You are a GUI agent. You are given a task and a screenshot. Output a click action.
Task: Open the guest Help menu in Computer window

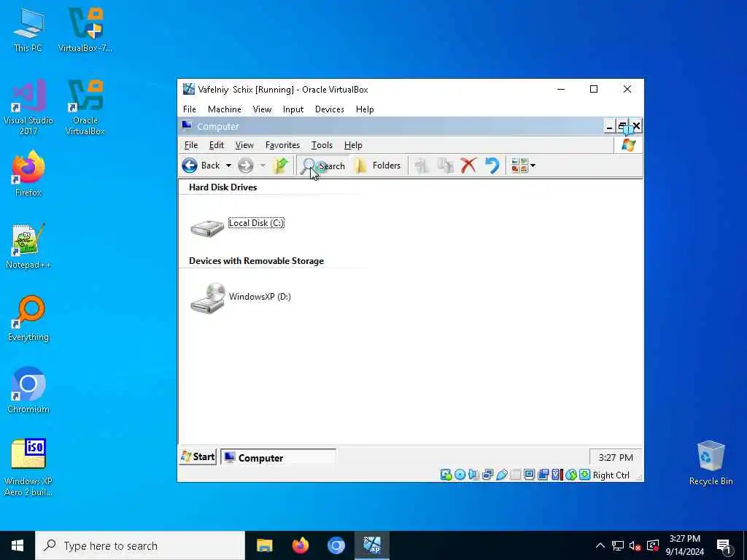click(353, 145)
